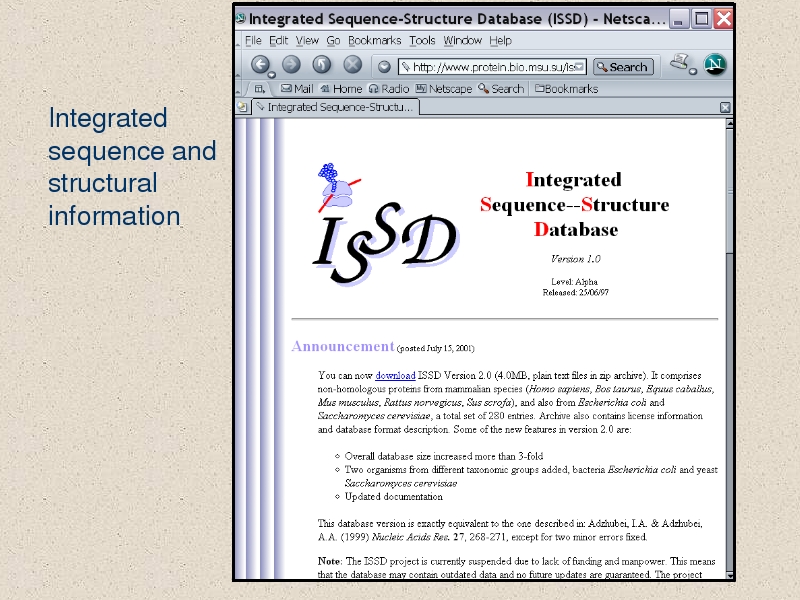This screenshot has height=600, width=800.
Task: Close the tab using the tab bar X
Action: (x=725, y=107)
